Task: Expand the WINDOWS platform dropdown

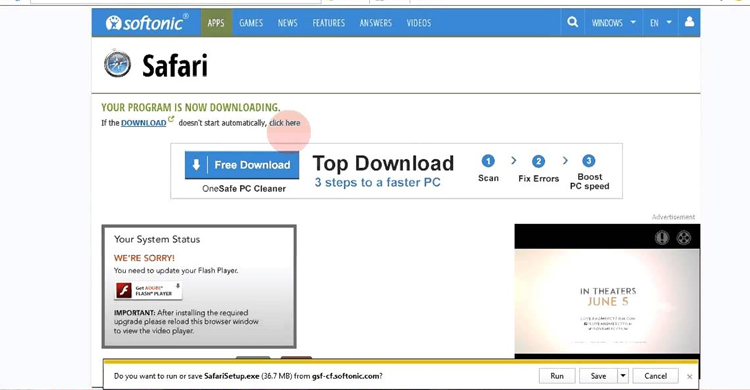Action: tap(614, 22)
